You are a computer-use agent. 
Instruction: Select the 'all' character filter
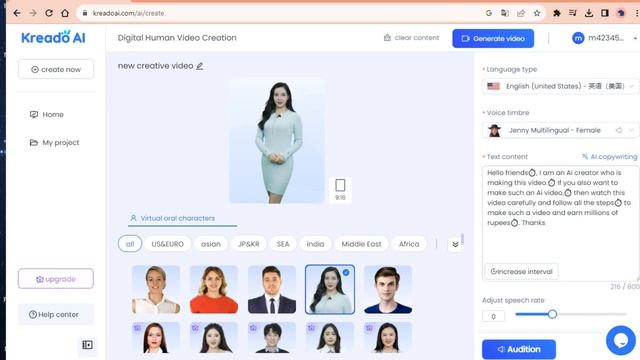(130, 244)
